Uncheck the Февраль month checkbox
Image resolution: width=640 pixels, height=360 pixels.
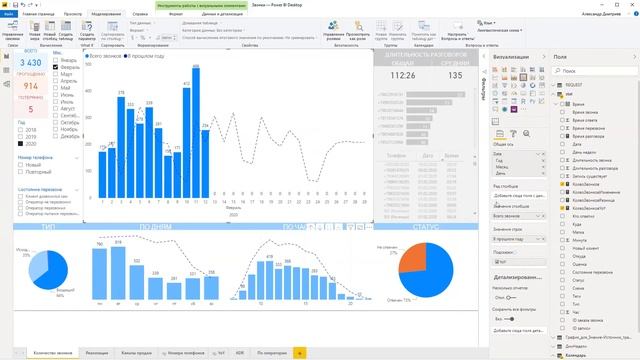(56, 67)
